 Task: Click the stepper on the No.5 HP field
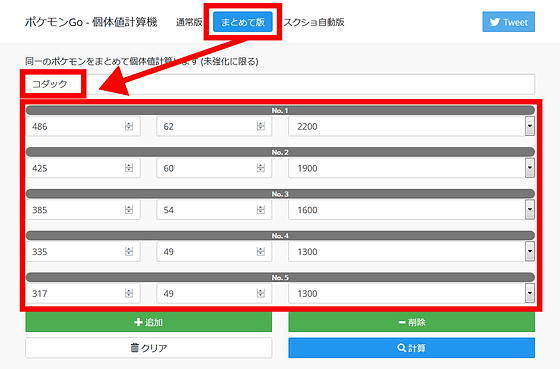(261, 293)
